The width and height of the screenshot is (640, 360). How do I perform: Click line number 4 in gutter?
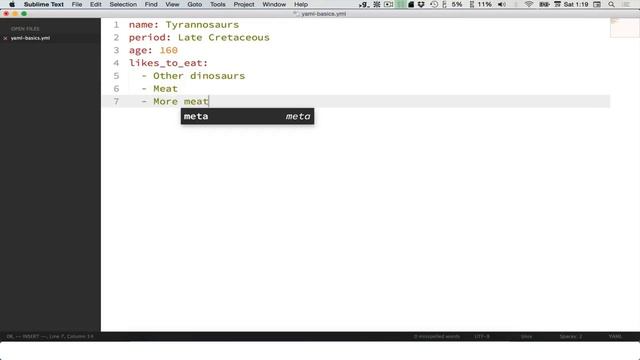point(116,63)
